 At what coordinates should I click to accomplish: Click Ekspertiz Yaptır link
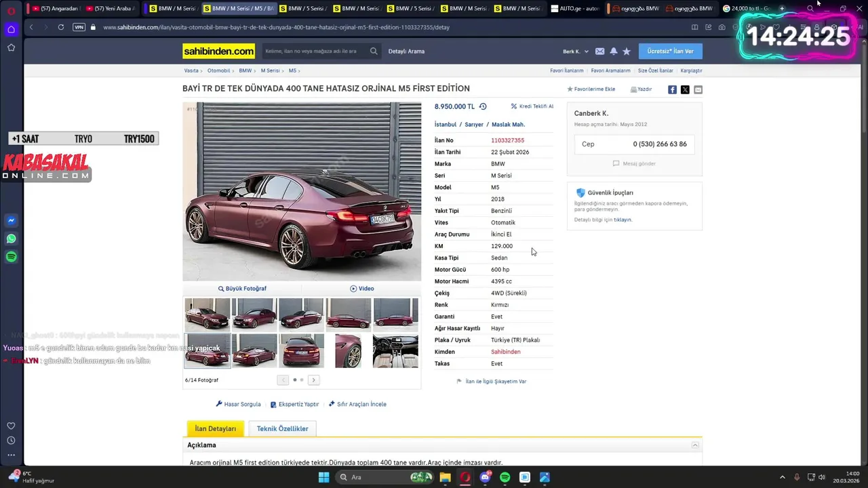[295, 404]
